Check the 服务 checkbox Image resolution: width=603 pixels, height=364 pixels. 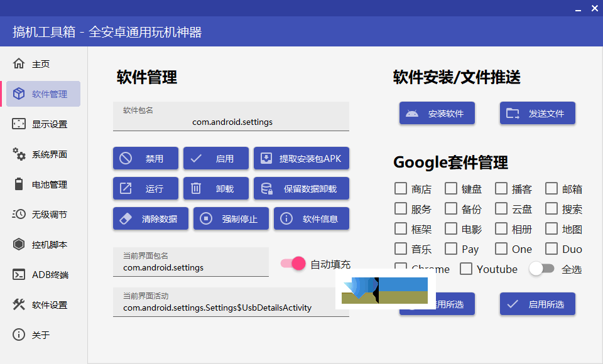[x=401, y=208]
